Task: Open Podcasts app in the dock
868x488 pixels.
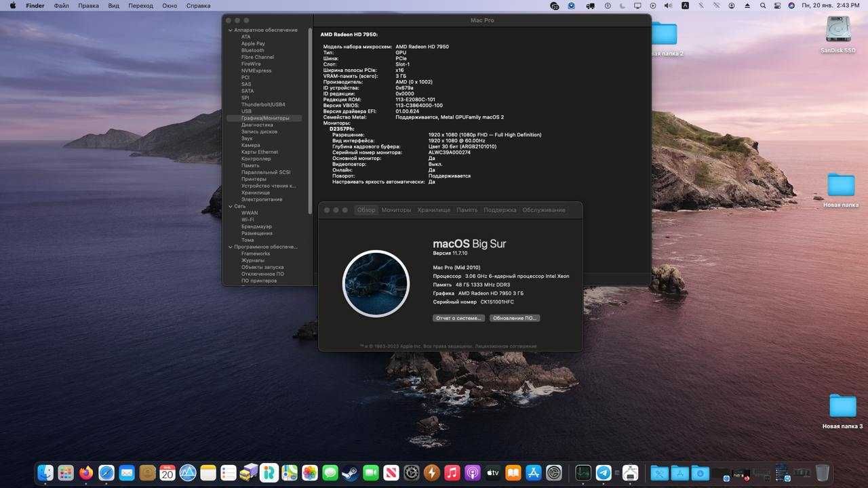Action: (x=473, y=472)
